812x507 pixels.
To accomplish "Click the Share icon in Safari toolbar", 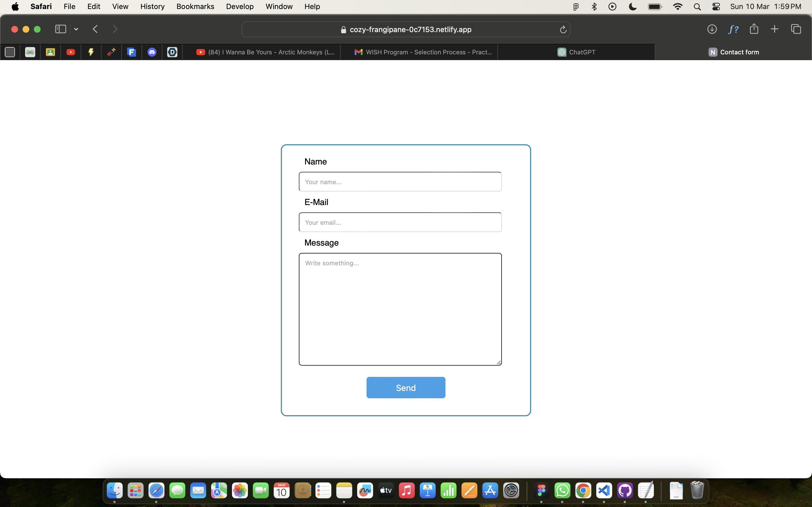I will (754, 29).
